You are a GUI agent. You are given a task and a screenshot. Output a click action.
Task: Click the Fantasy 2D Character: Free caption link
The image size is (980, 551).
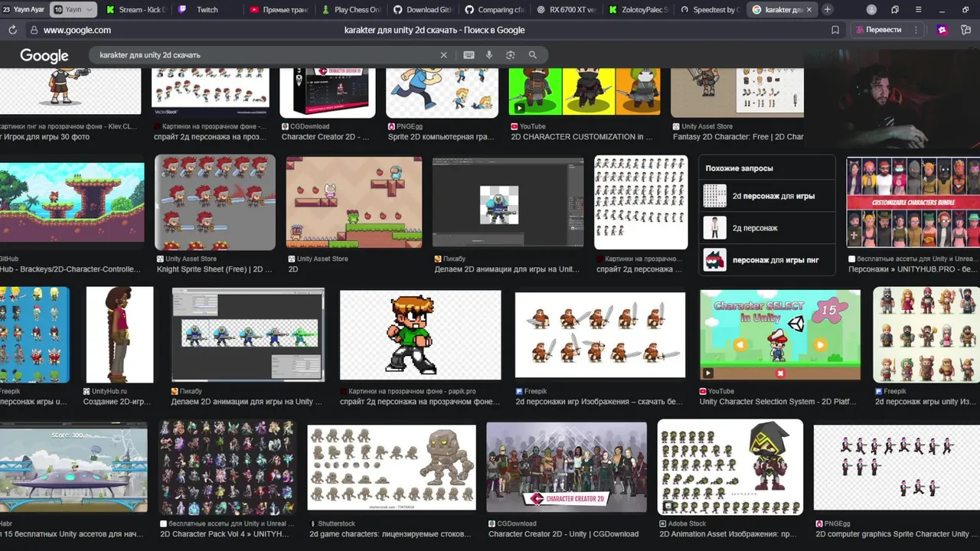[x=738, y=137]
